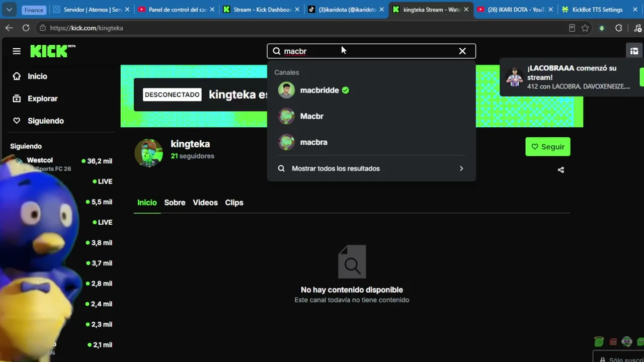Open the media control icon in the toolbar

click(637, 28)
